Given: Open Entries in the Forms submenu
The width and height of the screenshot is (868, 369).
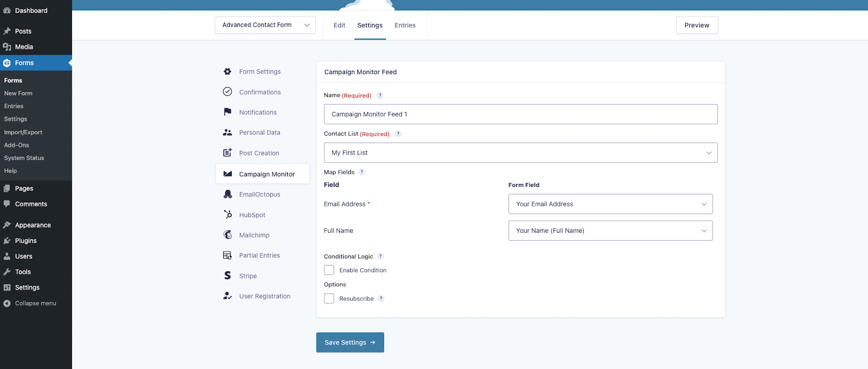Looking at the screenshot, I should [13, 106].
